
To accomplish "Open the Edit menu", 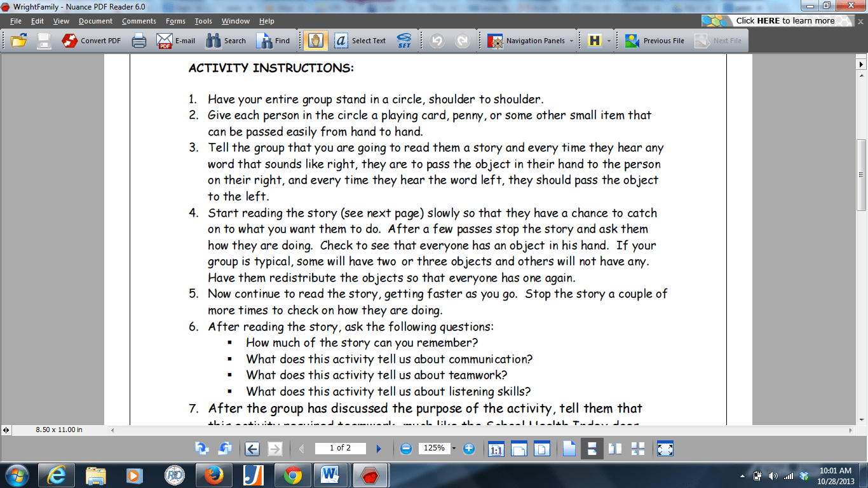I will pos(37,21).
